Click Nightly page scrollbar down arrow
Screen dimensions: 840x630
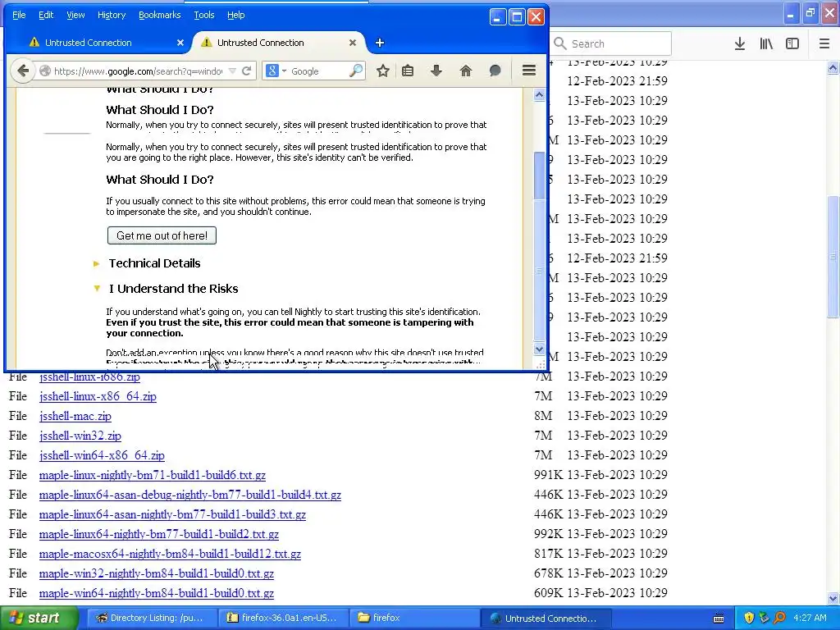539,349
